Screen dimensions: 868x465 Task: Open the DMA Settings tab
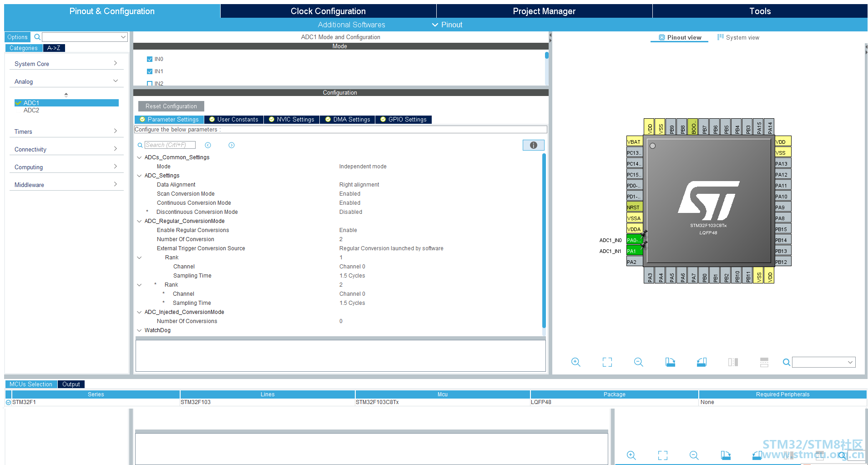pyautogui.click(x=348, y=119)
